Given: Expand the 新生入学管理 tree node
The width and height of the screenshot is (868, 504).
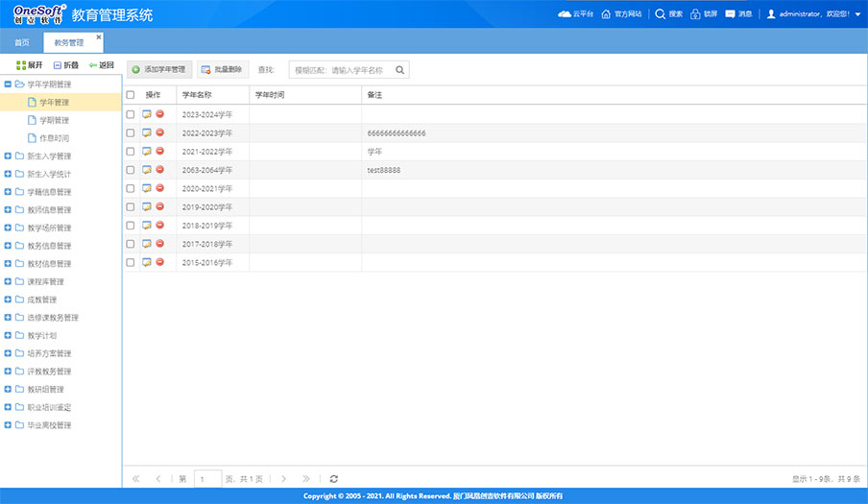Looking at the screenshot, I should pos(8,156).
